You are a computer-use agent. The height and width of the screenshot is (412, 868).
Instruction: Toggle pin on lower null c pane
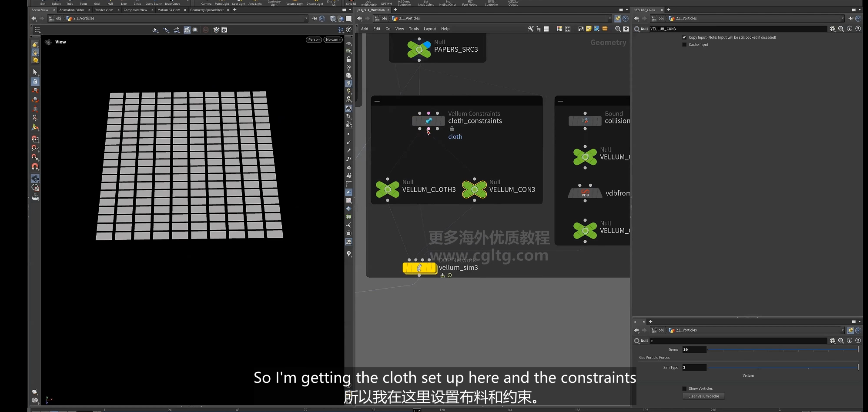[850, 330]
